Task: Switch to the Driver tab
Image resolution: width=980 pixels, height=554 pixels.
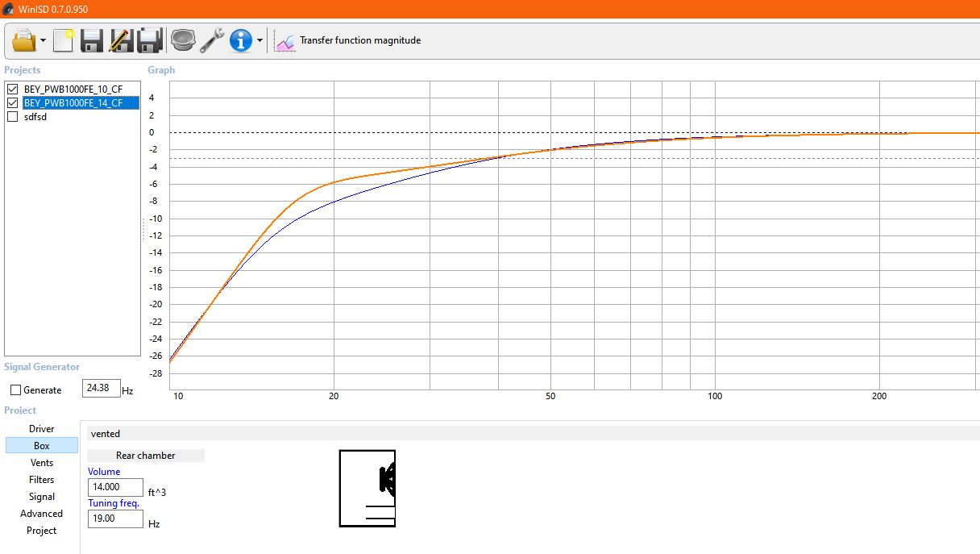Action: 42,429
